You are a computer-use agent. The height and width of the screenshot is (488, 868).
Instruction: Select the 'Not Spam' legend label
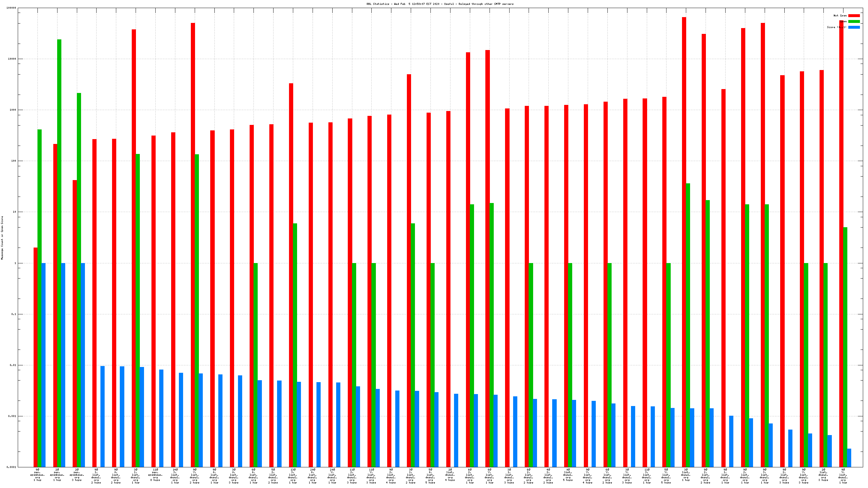840,15
